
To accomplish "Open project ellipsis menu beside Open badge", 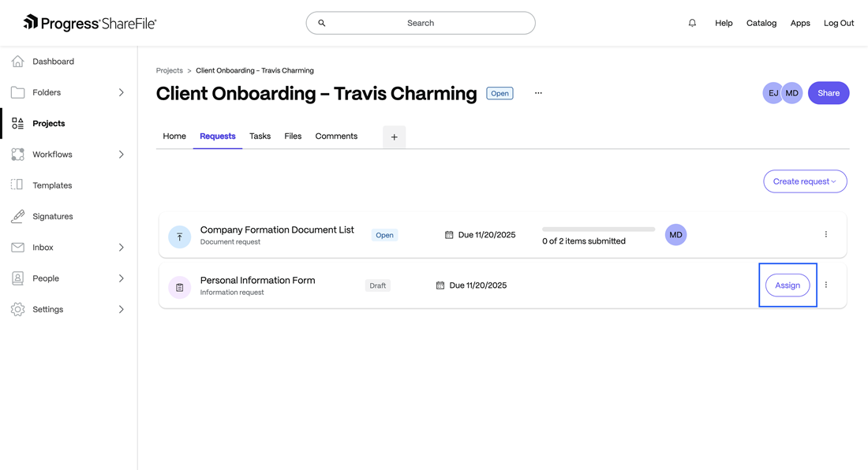I will (538, 93).
